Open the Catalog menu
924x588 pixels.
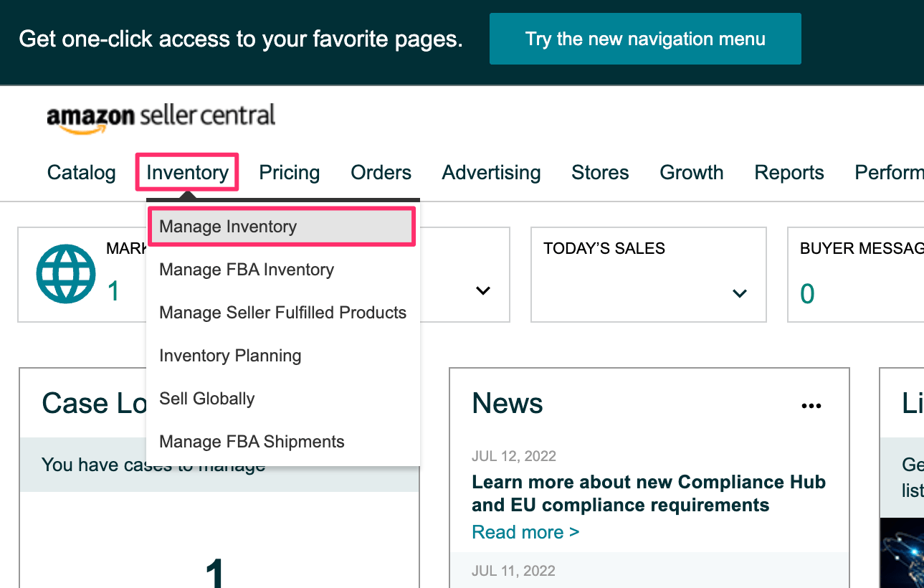click(x=81, y=172)
